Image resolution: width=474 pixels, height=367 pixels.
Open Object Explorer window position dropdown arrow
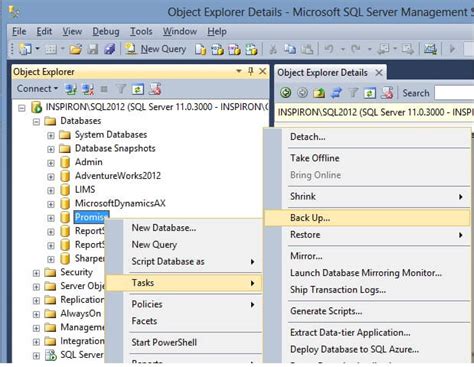pyautogui.click(x=239, y=71)
